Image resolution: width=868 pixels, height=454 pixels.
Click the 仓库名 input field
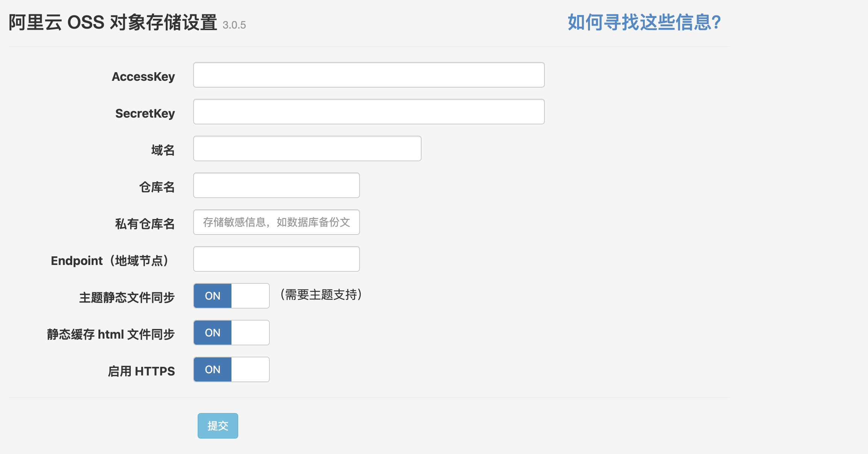276,185
